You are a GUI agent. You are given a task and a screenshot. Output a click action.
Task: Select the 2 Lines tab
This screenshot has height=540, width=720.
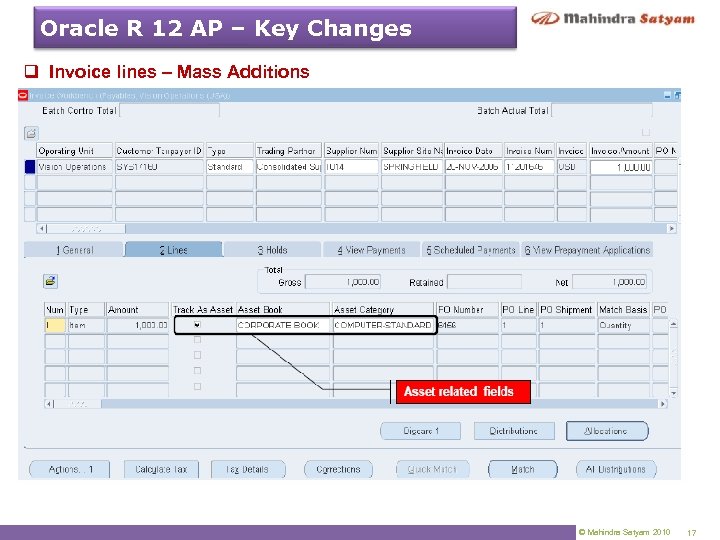click(174, 250)
